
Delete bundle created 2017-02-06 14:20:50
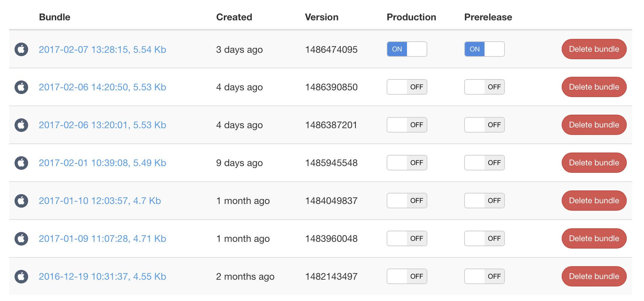(x=594, y=87)
